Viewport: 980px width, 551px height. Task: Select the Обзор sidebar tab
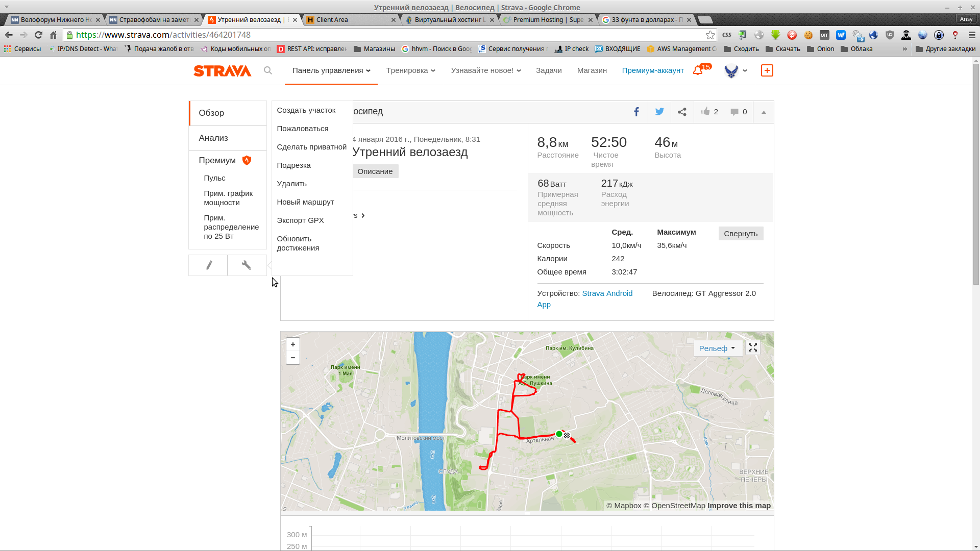pyautogui.click(x=228, y=113)
